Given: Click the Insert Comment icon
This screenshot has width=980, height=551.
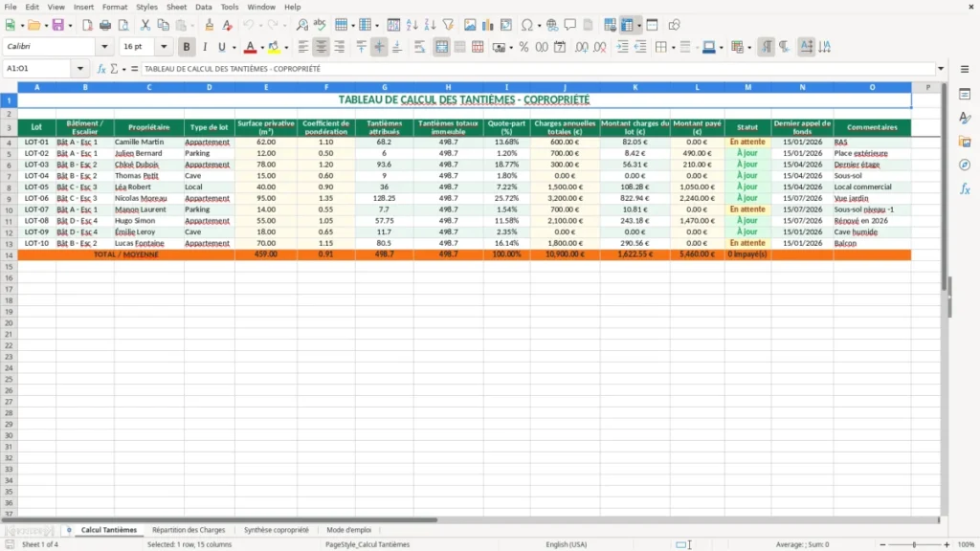Looking at the screenshot, I should (x=570, y=25).
